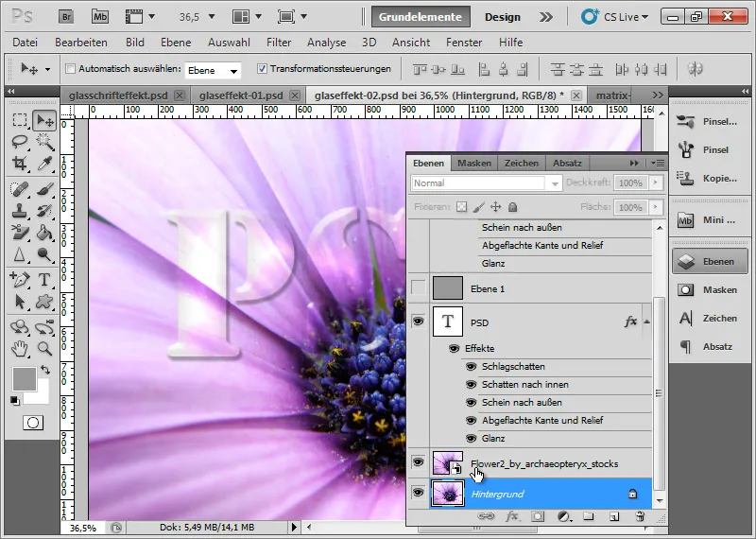Select the 3D Camera Orbit tool
This screenshot has width=756, height=539.
click(44, 326)
